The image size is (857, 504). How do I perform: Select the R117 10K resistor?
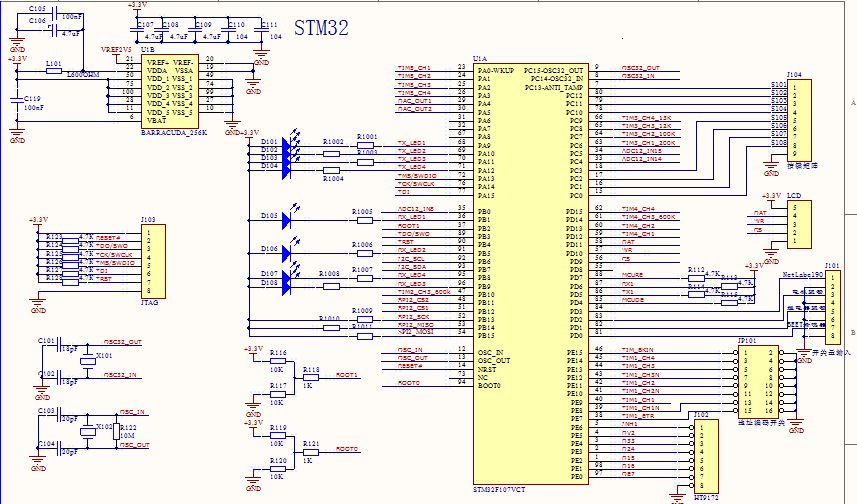click(277, 394)
